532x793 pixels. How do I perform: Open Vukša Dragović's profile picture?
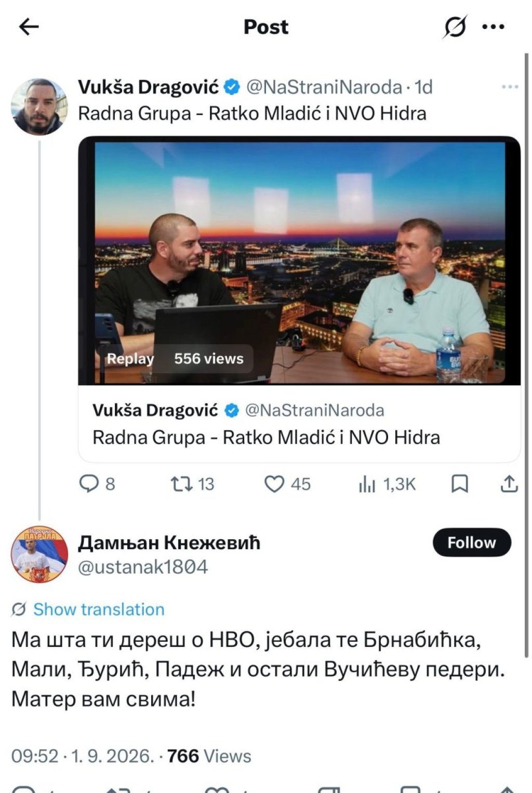click(x=39, y=107)
